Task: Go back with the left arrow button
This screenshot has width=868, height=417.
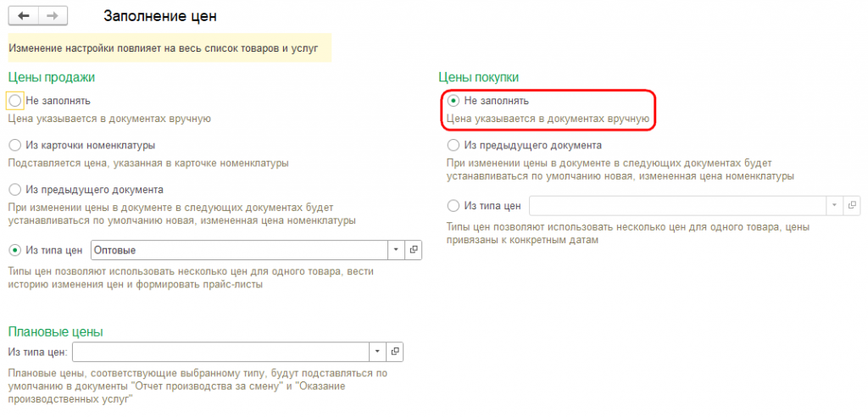Action: [x=23, y=16]
